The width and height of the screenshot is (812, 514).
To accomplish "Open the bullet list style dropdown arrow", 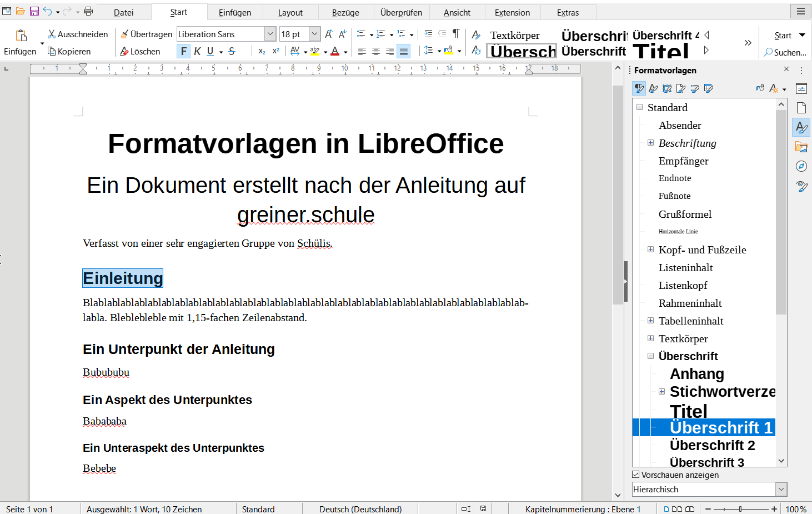I will click(x=371, y=34).
